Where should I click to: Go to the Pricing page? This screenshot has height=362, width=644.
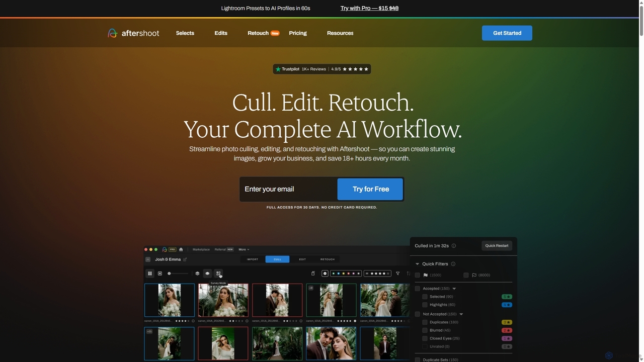coord(298,33)
